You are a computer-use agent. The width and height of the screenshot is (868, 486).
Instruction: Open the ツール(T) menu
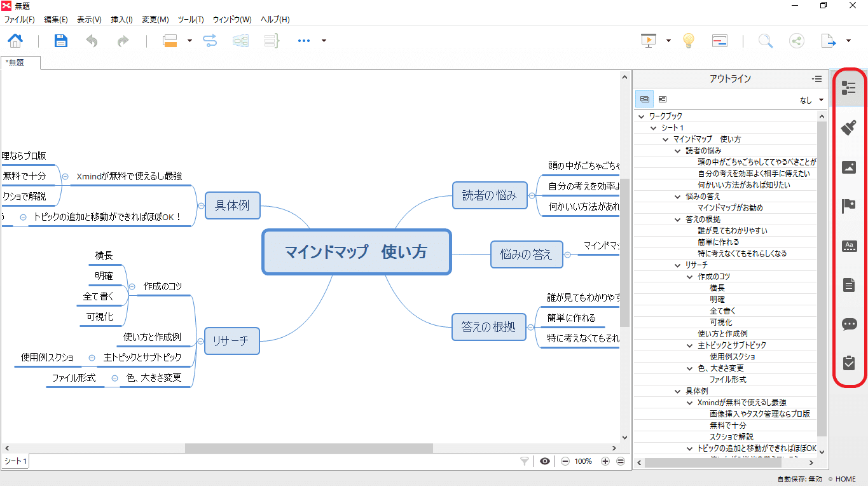(x=191, y=20)
